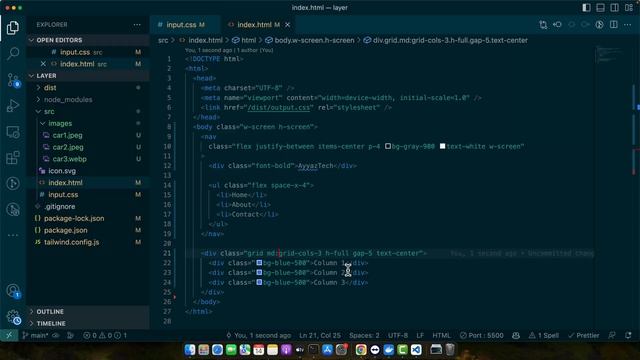Viewport: 640px width, 360px height.
Task: Click bg-gray-900 color swatch on line 10
Action: (388, 146)
